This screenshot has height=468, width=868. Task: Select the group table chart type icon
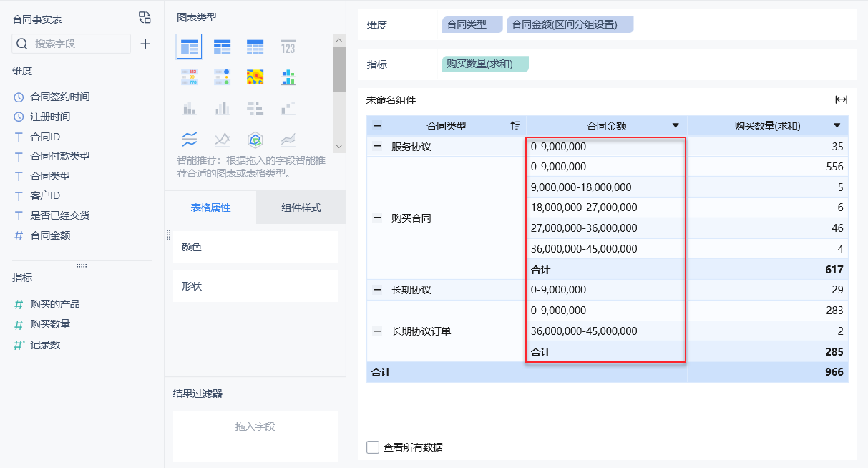click(x=190, y=47)
